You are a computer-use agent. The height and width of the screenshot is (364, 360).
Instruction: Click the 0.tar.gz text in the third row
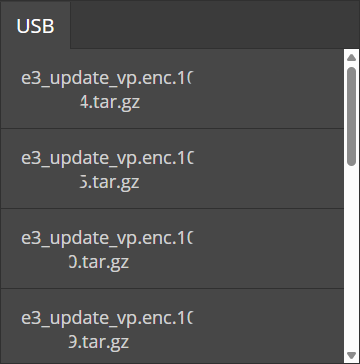pyautogui.click(x=99, y=262)
